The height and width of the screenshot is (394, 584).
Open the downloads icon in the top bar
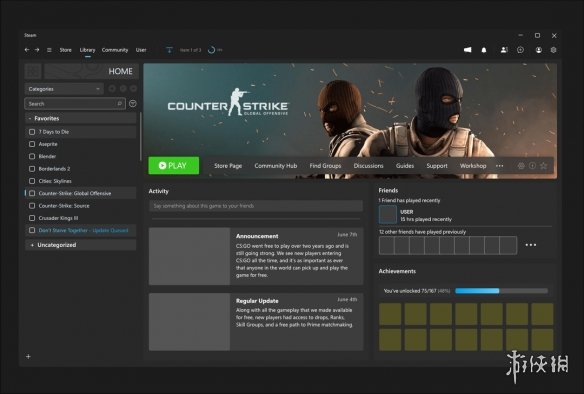click(x=169, y=50)
